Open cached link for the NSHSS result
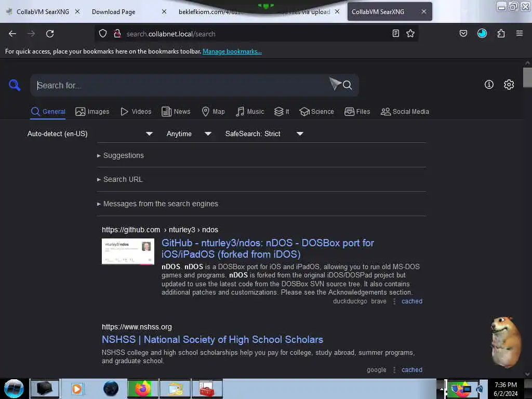 point(412,369)
